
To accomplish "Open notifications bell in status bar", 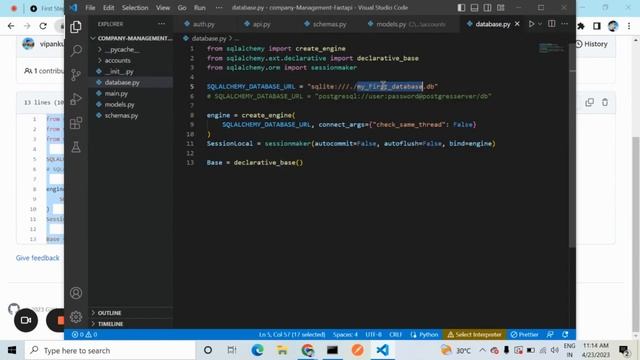I will click(565, 334).
